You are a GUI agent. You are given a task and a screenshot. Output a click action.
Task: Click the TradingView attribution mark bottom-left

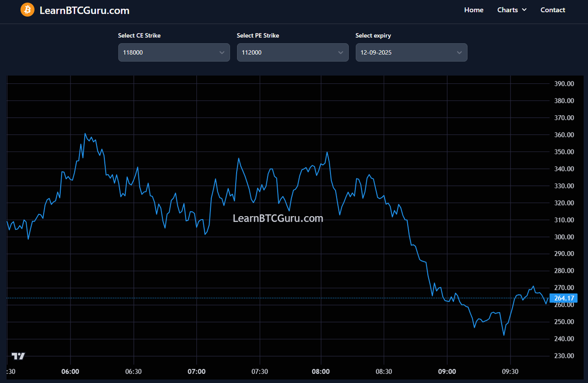[x=19, y=355]
